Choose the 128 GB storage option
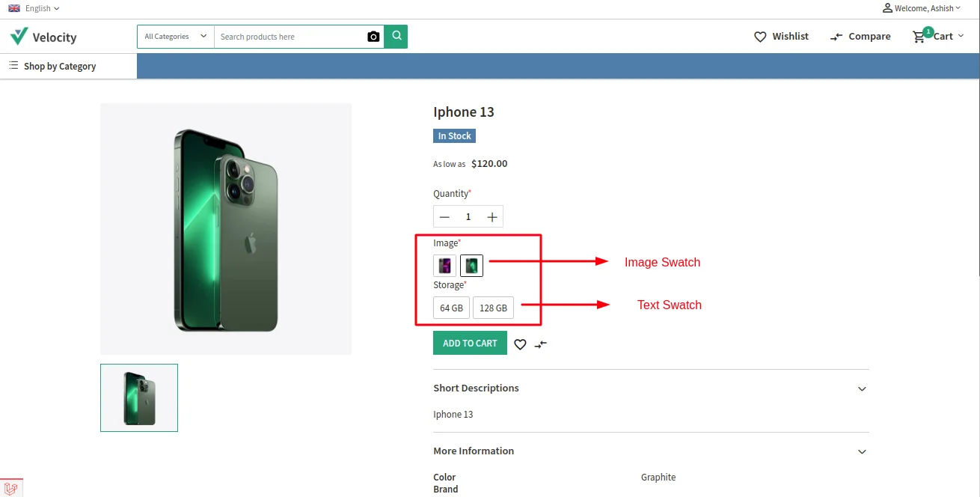Screen dimensions: 980x497 click(x=494, y=308)
